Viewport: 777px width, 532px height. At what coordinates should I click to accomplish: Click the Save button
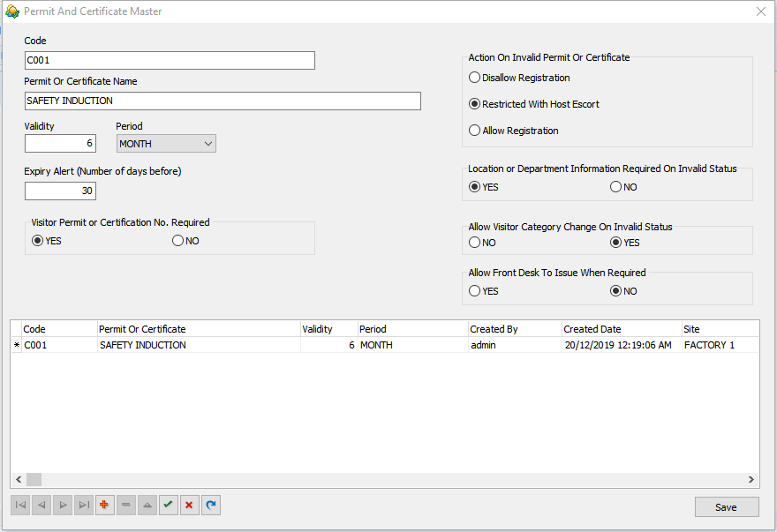726,507
